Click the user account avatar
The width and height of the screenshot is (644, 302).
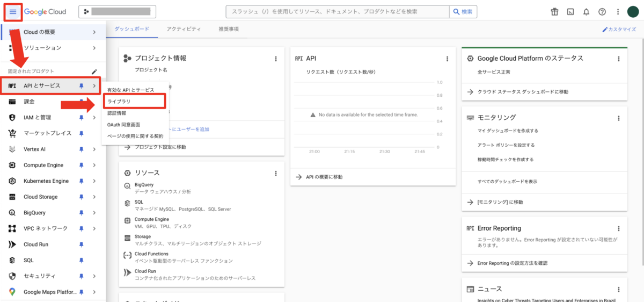tap(632, 11)
